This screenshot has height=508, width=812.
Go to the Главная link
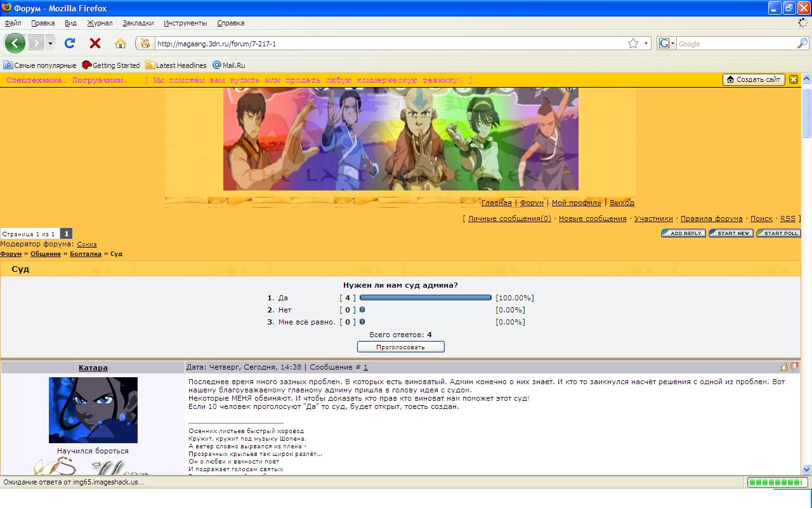tap(496, 203)
